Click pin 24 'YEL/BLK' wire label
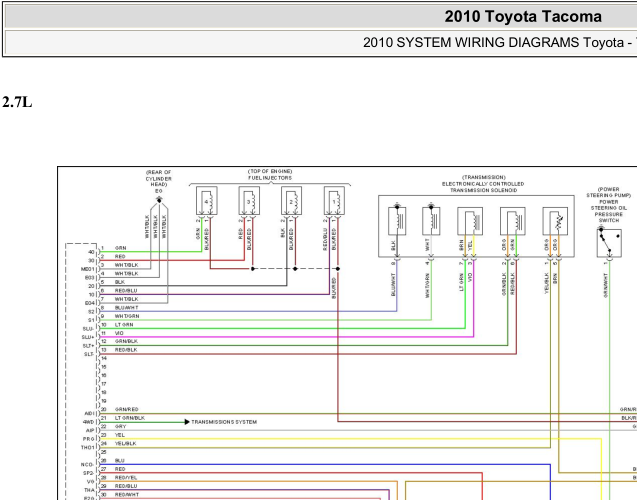Screen dimensions: 637x500 126,444
